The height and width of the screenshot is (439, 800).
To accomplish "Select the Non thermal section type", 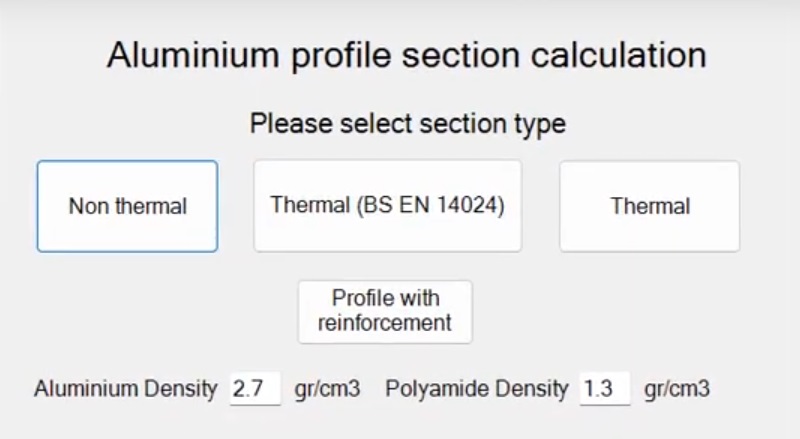I will (127, 206).
